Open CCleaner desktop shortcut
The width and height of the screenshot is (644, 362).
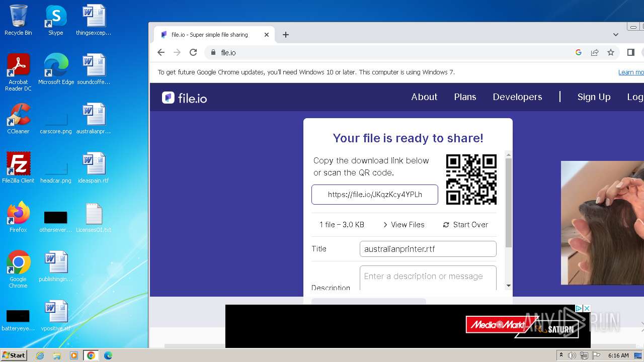click(18, 119)
